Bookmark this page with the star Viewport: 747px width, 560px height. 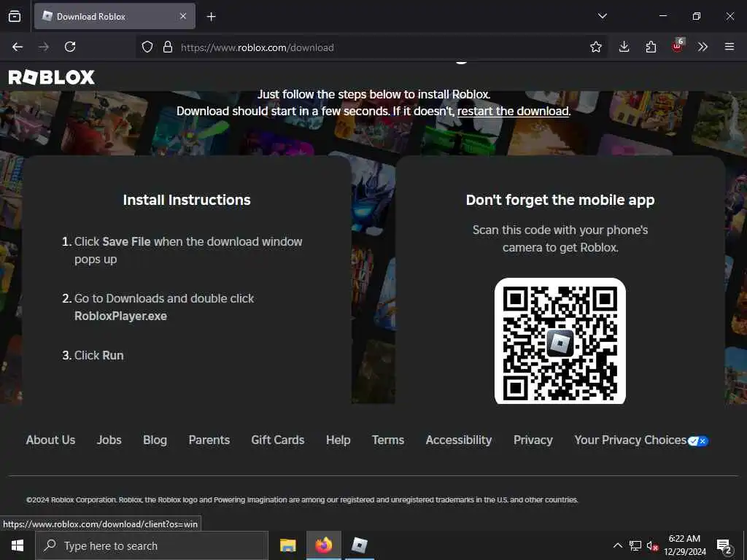(x=595, y=47)
